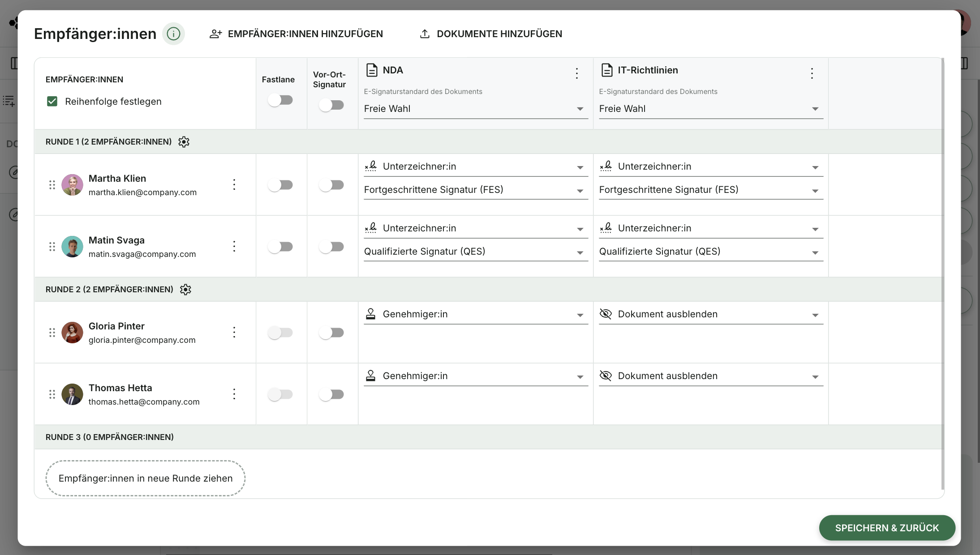The image size is (980, 555).
Task: Open Matin Svaga's NDA QES signature dropdown
Action: pyautogui.click(x=476, y=252)
